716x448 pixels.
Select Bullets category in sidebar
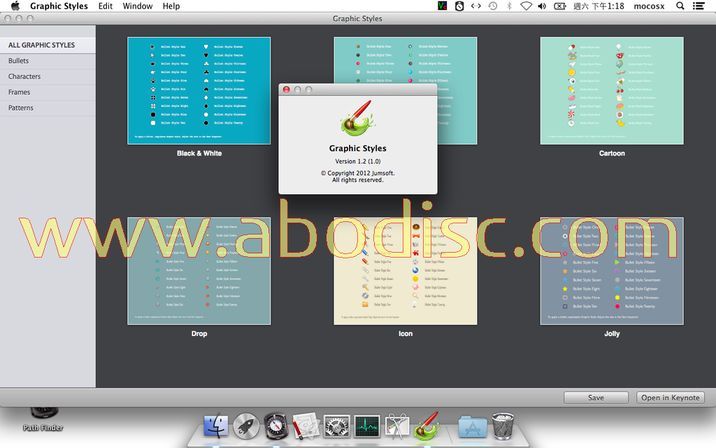tap(19, 61)
